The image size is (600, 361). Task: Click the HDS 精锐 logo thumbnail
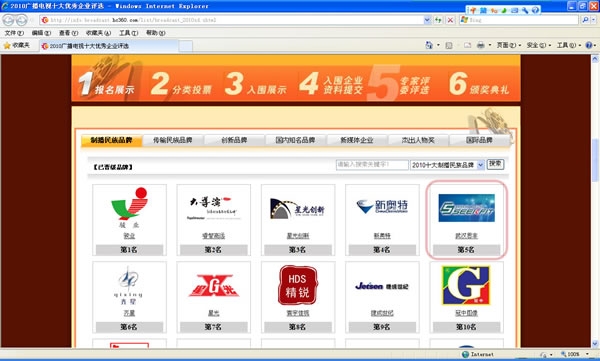pyautogui.click(x=298, y=285)
